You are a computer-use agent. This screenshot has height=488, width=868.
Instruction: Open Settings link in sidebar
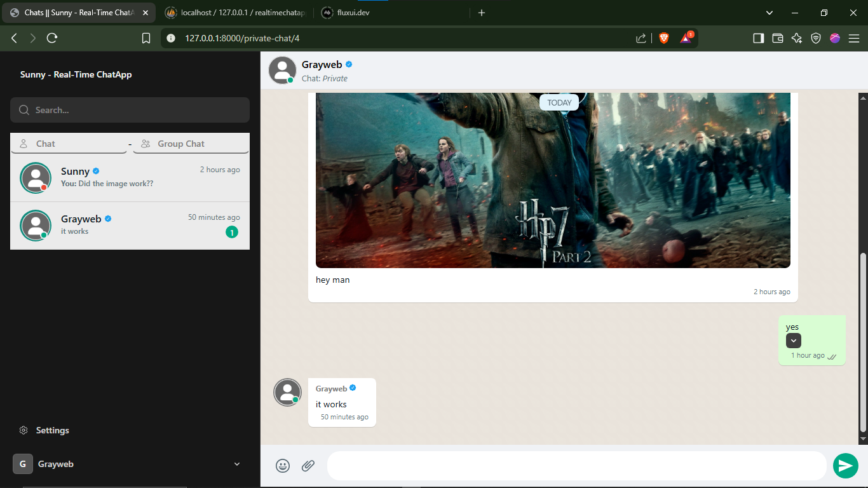tap(53, 430)
